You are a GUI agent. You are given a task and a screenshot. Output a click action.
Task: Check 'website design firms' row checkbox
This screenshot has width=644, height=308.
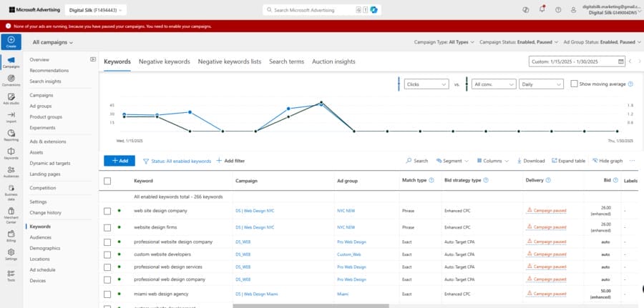point(107,227)
